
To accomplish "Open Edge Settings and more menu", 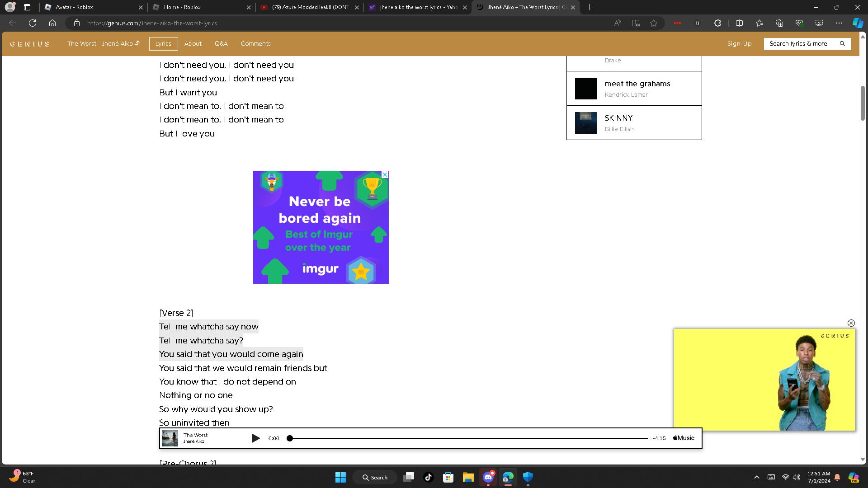I will point(839,23).
